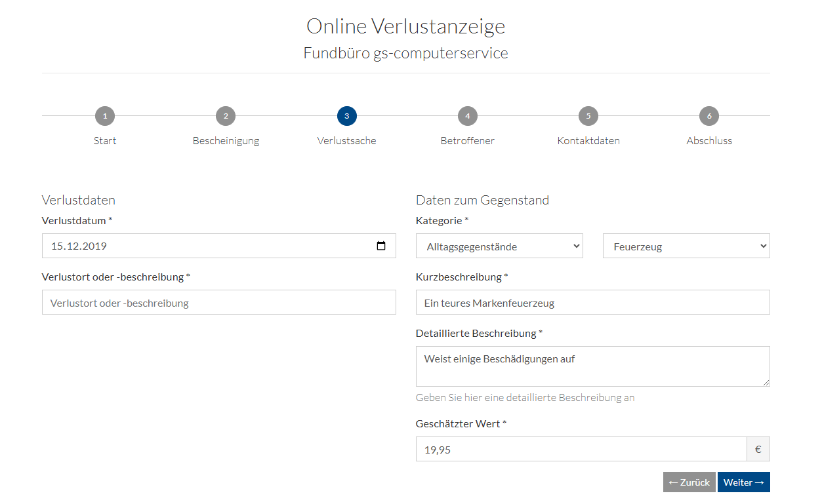Click step 4 circle for Betroffener
822x504 pixels.
pyautogui.click(x=467, y=116)
